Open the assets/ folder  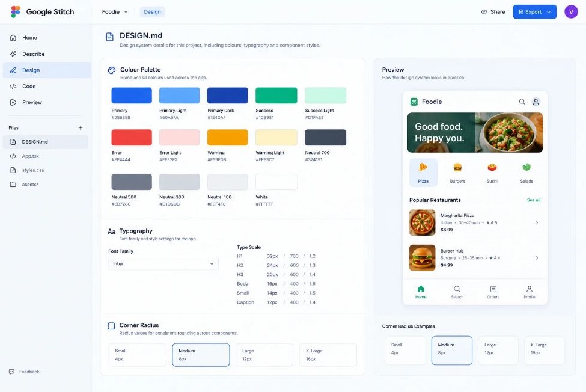pyautogui.click(x=46, y=184)
